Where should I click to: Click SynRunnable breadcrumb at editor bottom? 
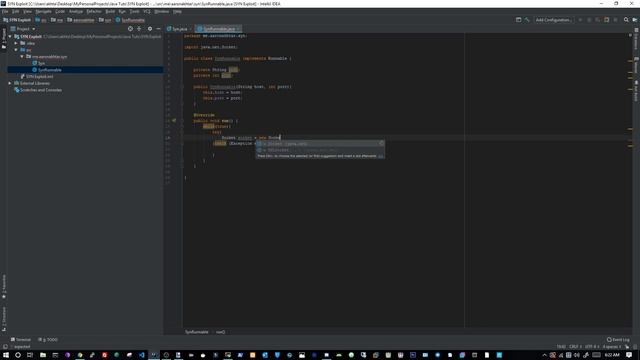click(197, 332)
